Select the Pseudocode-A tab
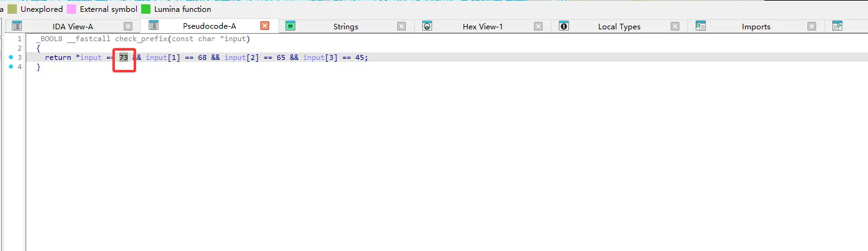 point(209,26)
